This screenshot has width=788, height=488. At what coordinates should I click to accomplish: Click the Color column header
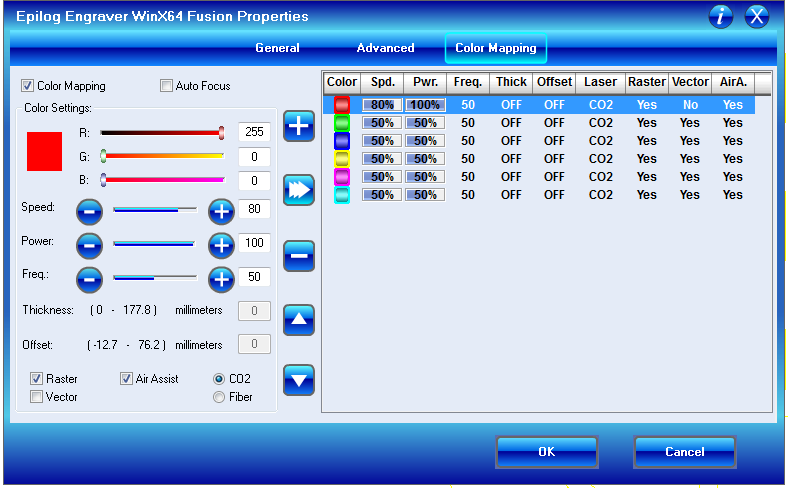[342, 82]
